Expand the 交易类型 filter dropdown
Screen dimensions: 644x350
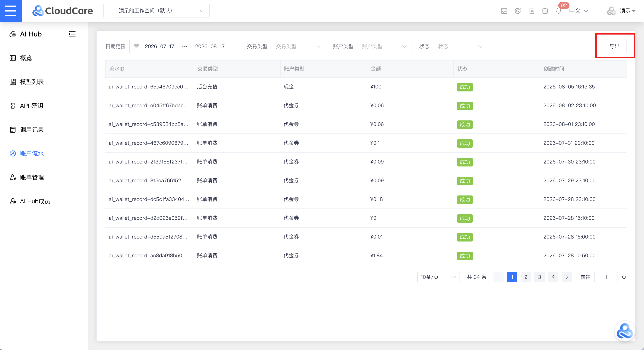(298, 46)
